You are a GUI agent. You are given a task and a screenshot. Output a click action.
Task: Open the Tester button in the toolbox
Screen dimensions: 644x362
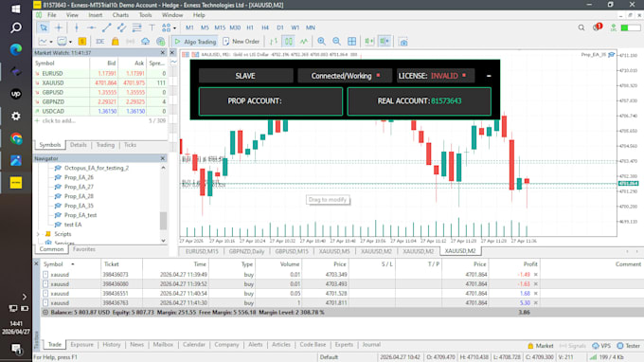click(x=629, y=346)
